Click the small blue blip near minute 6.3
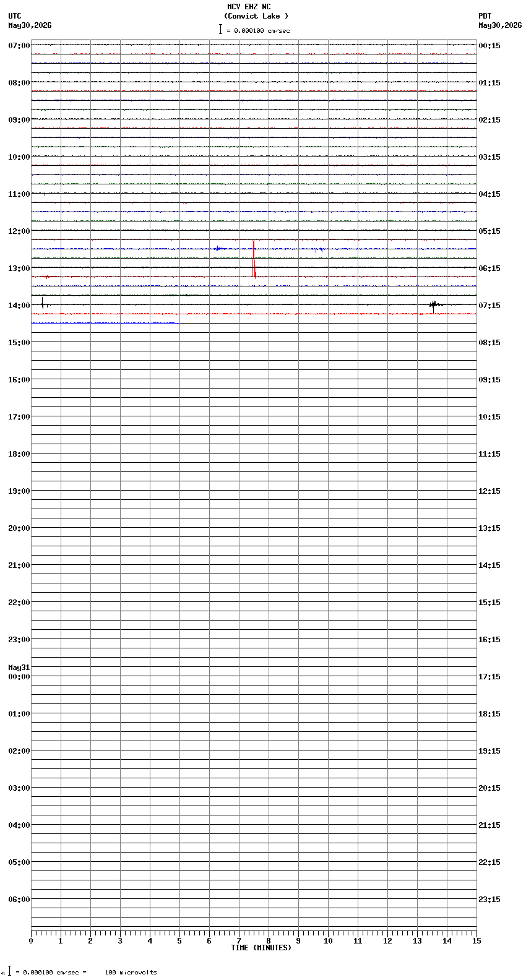Screen dimensions: 526x980 tap(218, 248)
